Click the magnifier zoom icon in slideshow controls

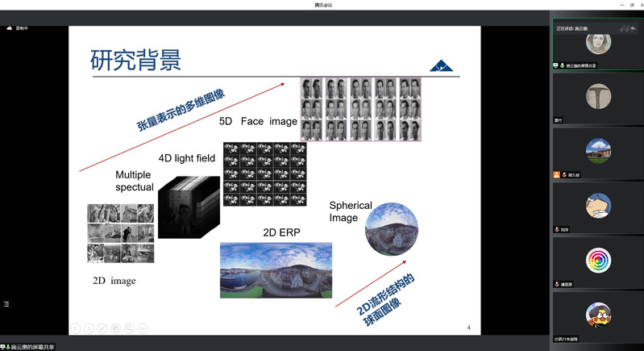130,328
